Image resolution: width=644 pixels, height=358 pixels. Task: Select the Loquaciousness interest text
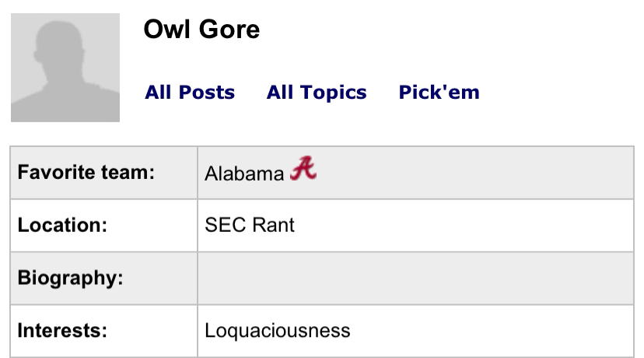click(277, 331)
